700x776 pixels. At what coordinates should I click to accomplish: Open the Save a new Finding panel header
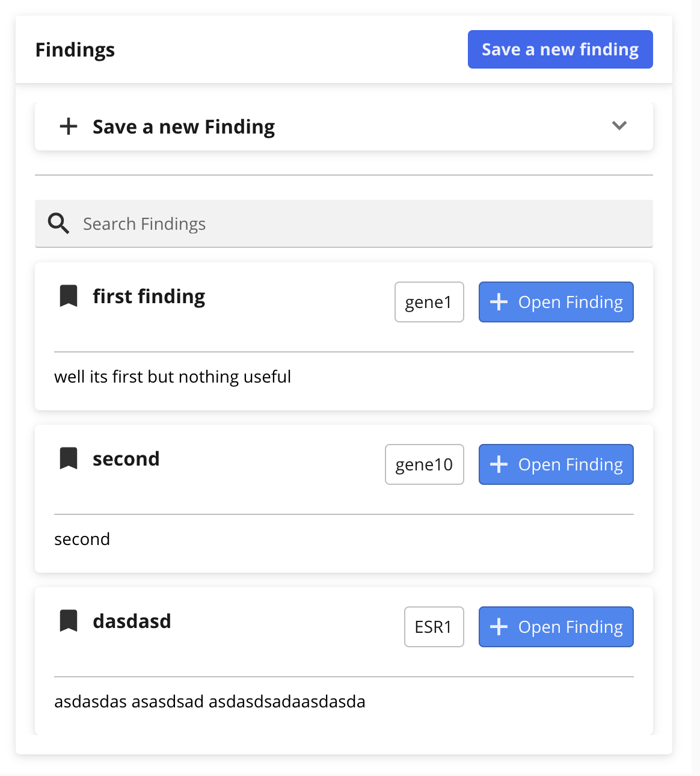[x=344, y=126]
